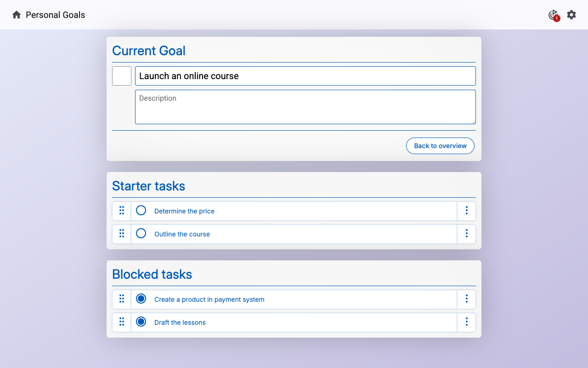
Task: Toggle the filled circle on 'Draft the lessons'
Action: 141,322
